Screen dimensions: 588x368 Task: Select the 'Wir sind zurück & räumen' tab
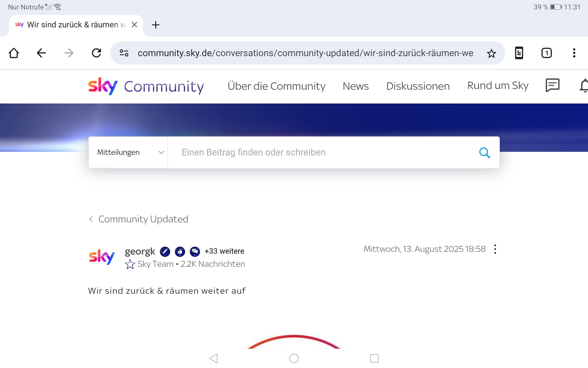(x=76, y=25)
